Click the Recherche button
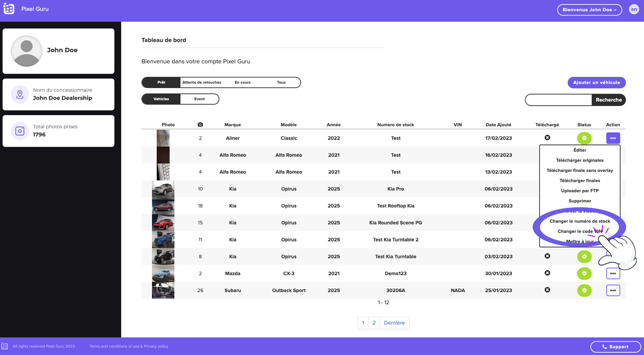 (608, 100)
